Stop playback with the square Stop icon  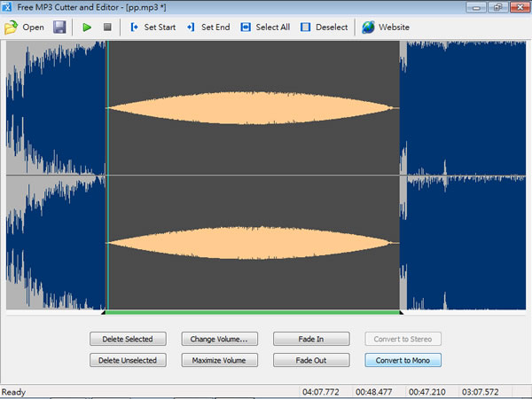tap(107, 27)
